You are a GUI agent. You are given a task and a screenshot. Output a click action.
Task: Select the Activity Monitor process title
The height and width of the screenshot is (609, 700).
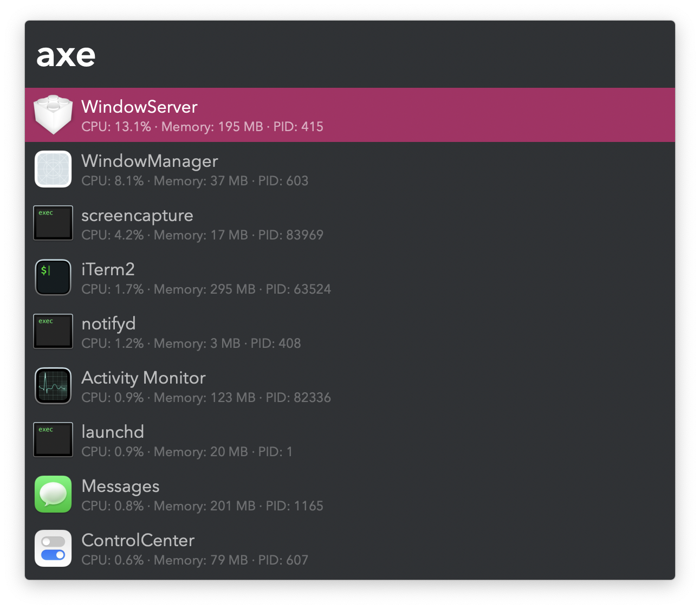pos(144,378)
